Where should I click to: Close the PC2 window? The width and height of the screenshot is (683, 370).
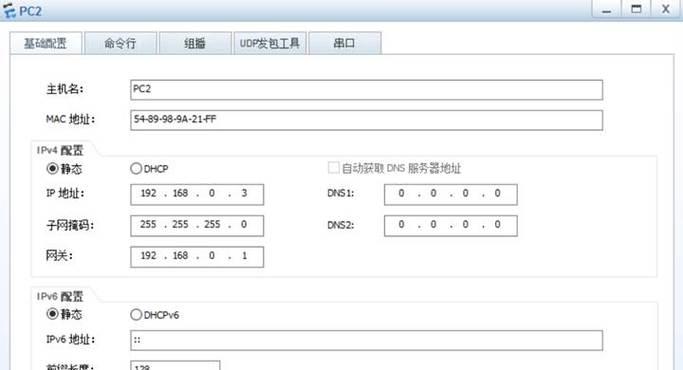point(665,9)
